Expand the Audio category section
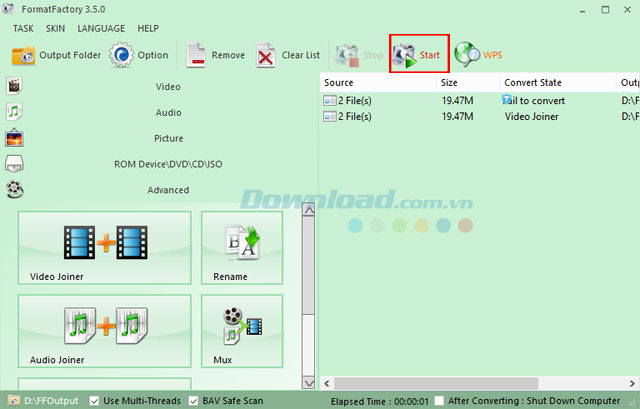Image resolution: width=640 pixels, height=409 pixels. click(x=168, y=112)
